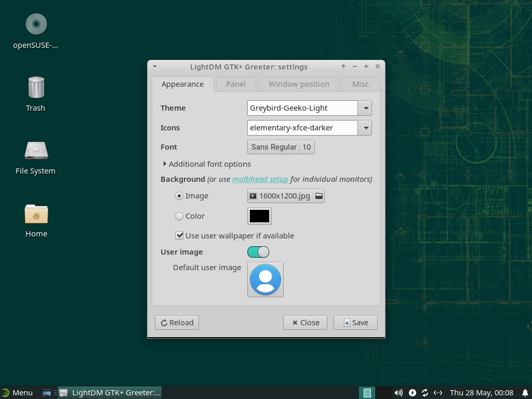Screen dimensions: 532x399
Task: Click the Save button
Action: tap(355, 323)
